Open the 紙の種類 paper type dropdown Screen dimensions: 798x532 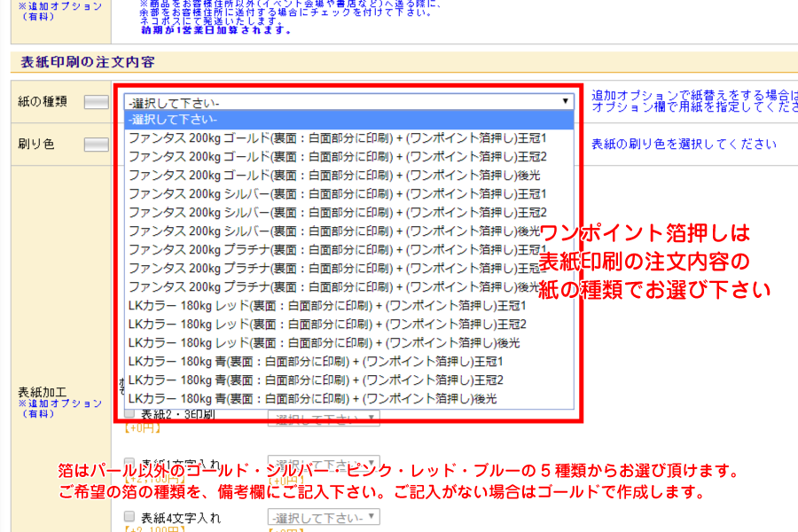(349, 102)
